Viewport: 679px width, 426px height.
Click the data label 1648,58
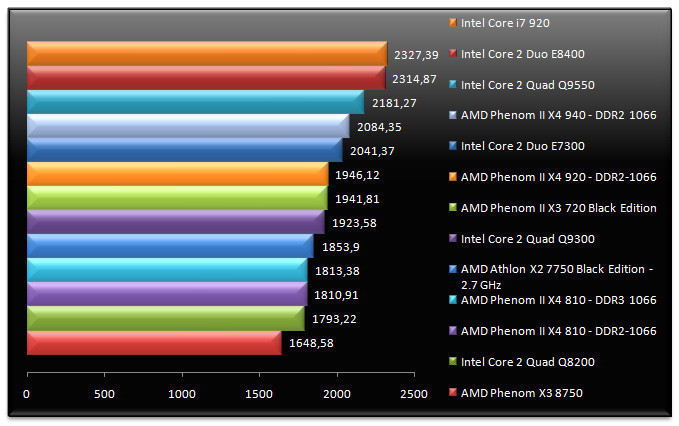point(311,343)
